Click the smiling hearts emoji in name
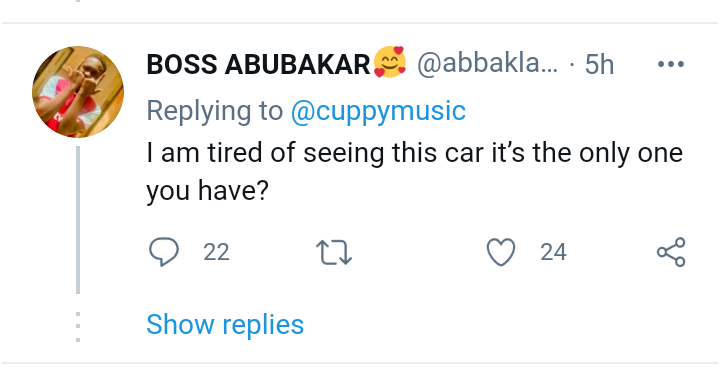 click(x=390, y=62)
